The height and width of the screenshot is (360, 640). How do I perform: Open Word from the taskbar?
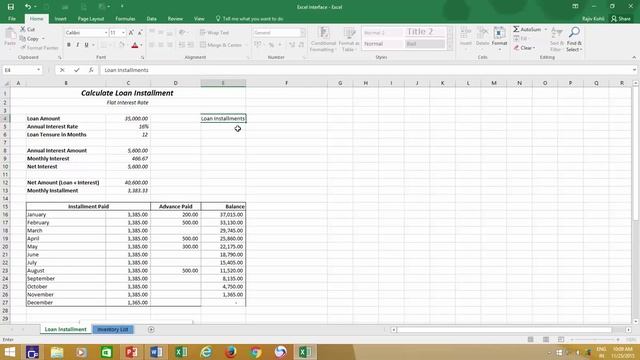(x=156, y=352)
